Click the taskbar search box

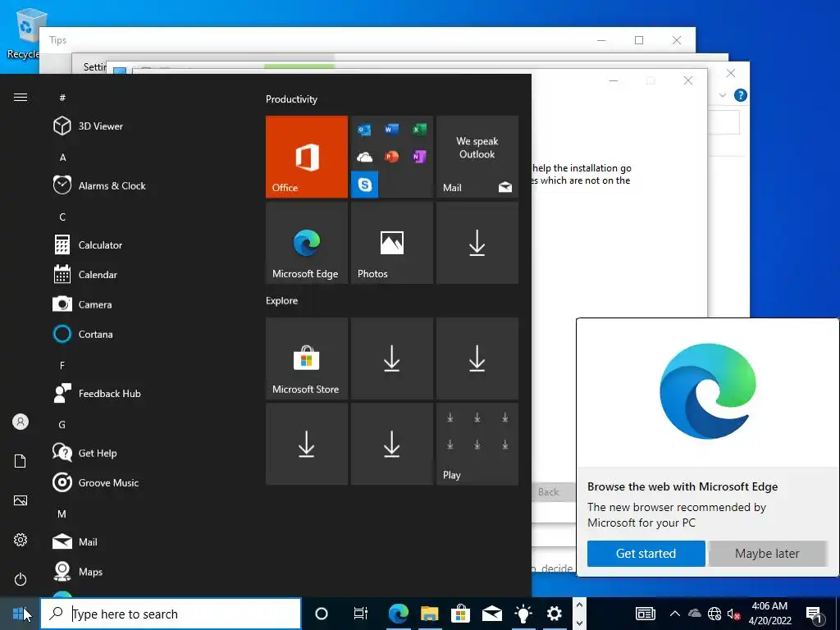tap(171, 614)
